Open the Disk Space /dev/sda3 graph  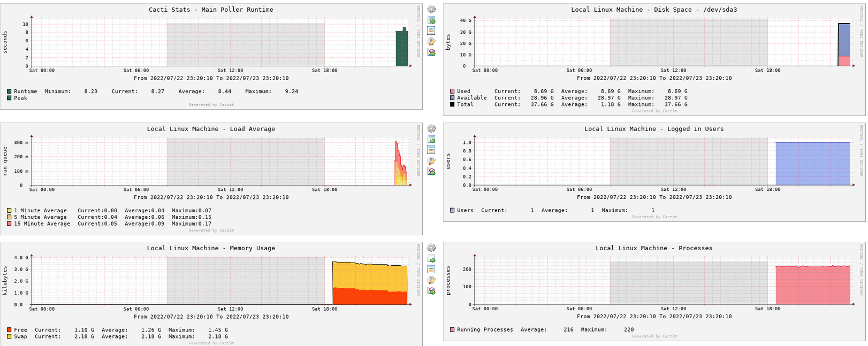654,59
